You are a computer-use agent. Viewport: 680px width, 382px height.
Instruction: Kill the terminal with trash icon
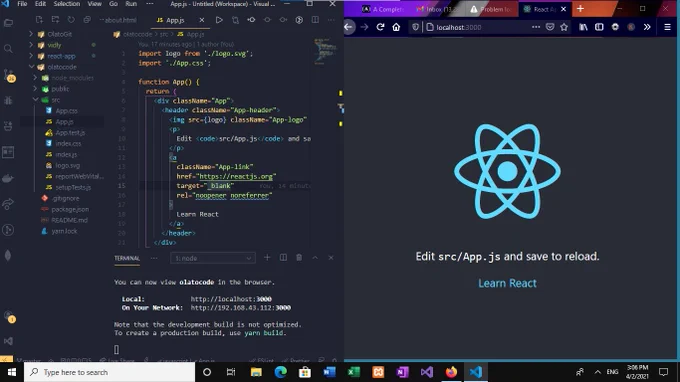(x=299, y=258)
